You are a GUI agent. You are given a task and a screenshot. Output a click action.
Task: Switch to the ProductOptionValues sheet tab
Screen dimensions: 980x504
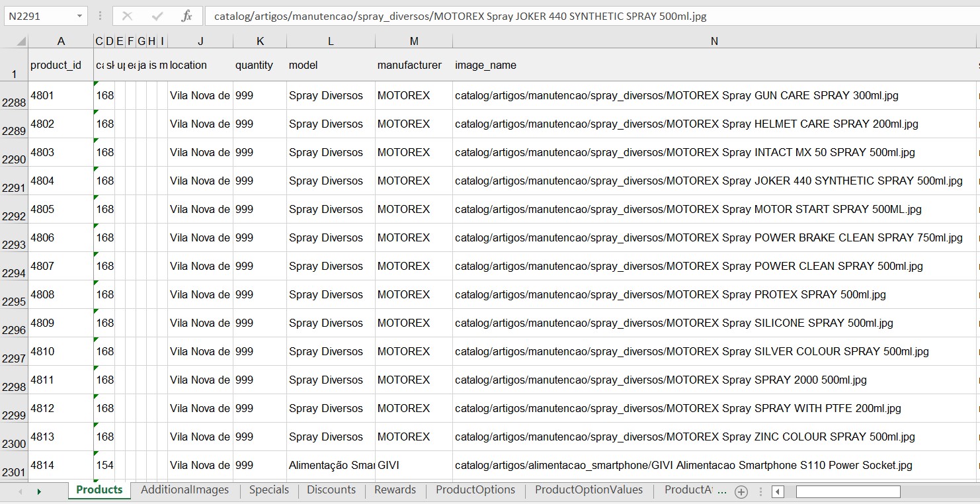(589, 490)
